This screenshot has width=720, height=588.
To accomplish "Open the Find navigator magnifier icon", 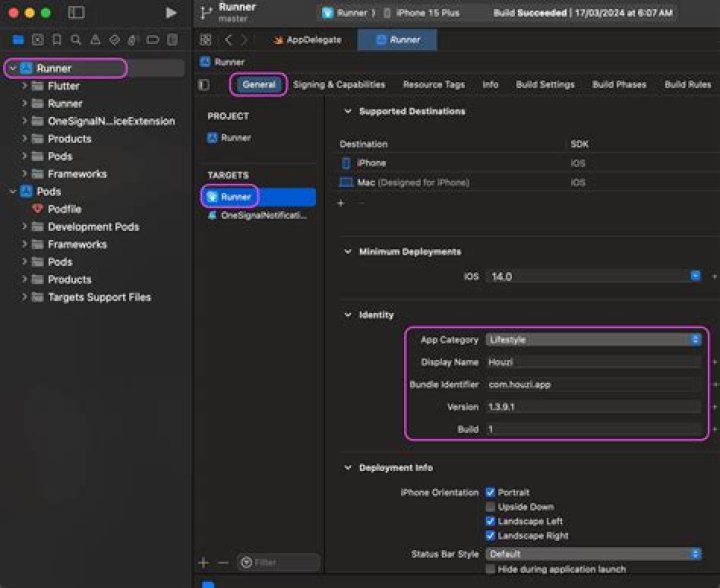I will point(76,40).
